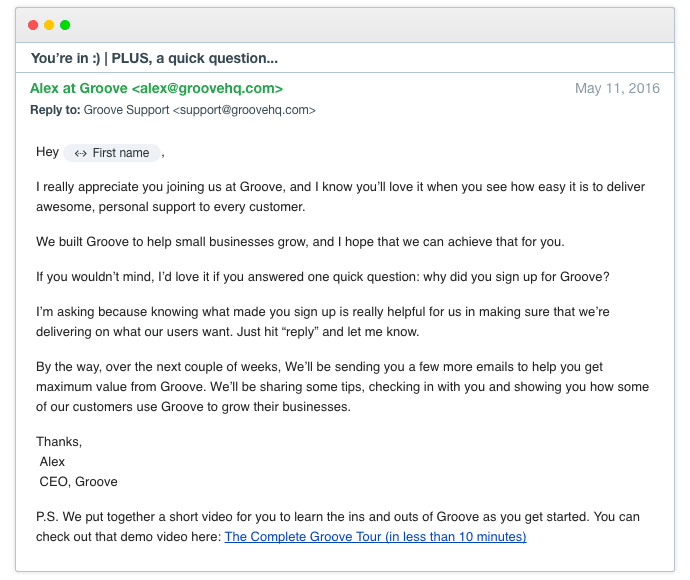Click the sender Alex at Groove address

point(156,88)
